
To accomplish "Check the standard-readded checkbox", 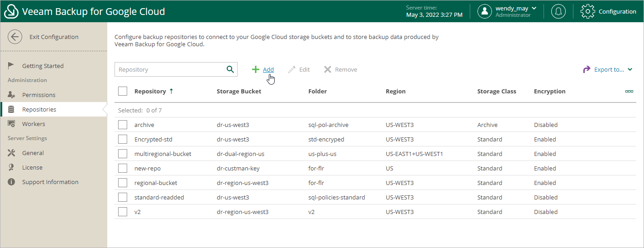I will [123, 197].
